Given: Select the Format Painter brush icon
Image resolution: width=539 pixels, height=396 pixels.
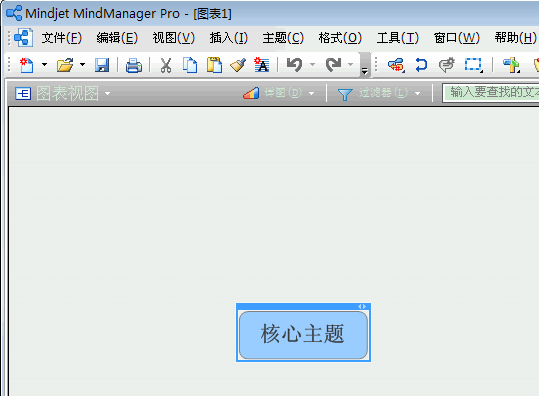Looking at the screenshot, I should pyautogui.click(x=238, y=65).
